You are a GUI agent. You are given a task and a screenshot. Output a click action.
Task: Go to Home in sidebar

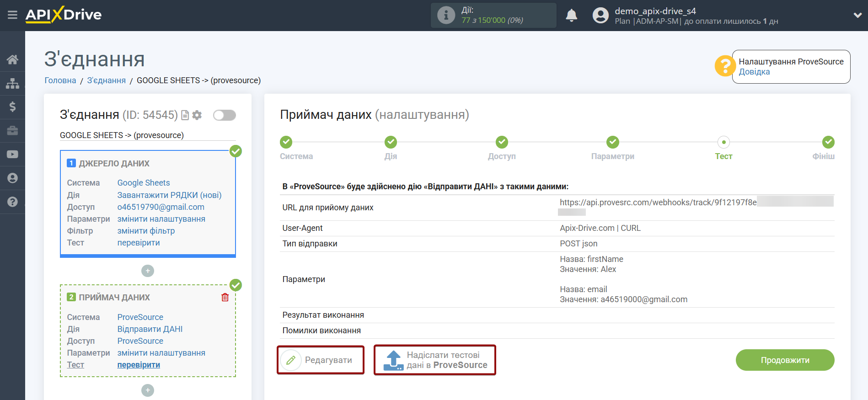tap(12, 59)
